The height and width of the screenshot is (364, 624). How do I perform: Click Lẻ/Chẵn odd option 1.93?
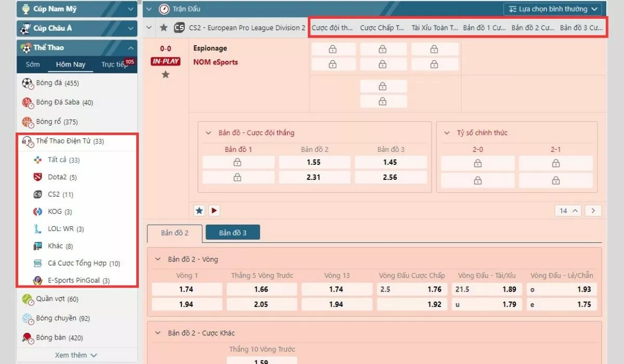(x=562, y=290)
